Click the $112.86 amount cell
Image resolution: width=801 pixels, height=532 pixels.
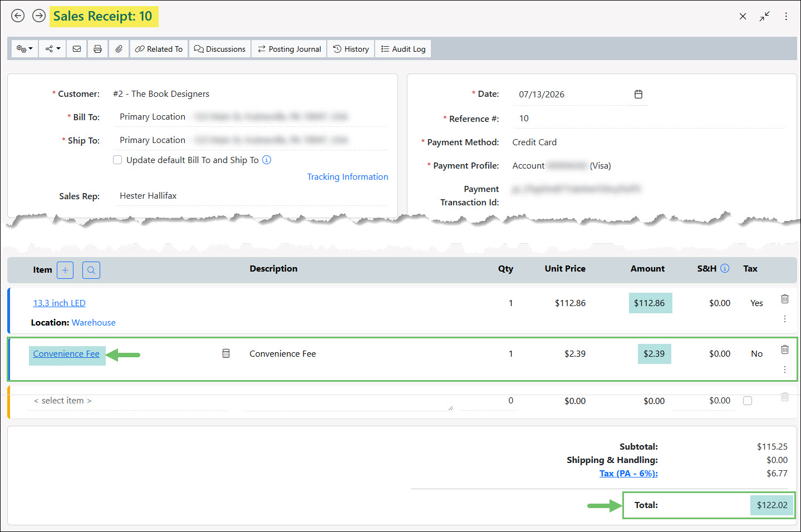[650, 303]
